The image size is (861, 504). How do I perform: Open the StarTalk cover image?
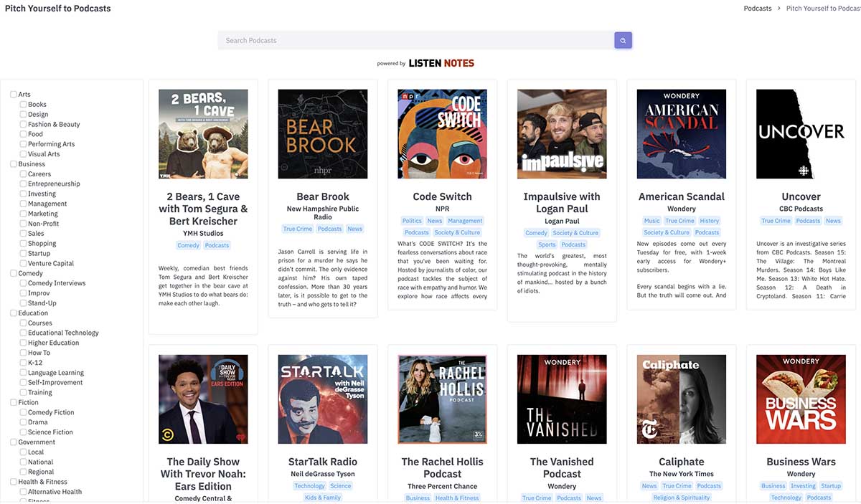click(323, 399)
